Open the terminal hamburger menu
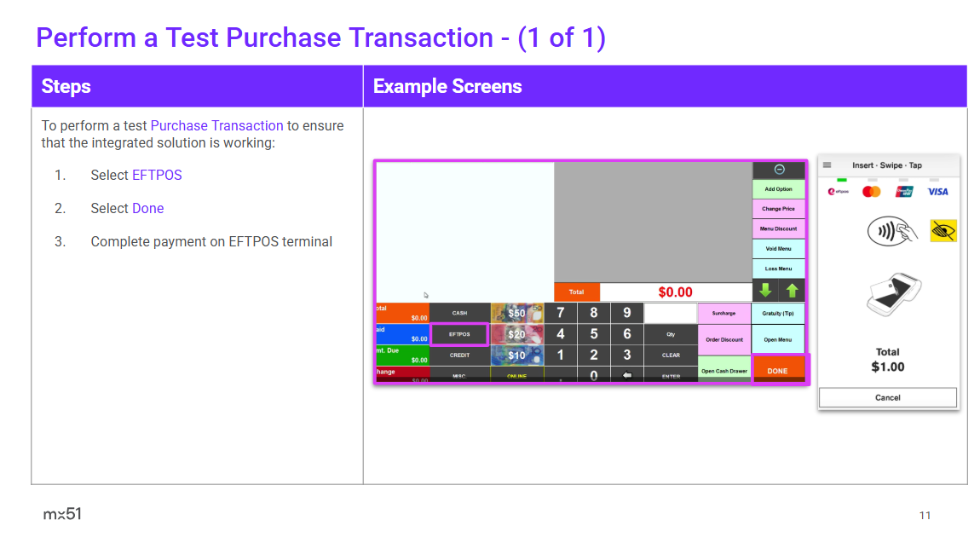Viewport: 980px width, 549px height. (x=827, y=165)
